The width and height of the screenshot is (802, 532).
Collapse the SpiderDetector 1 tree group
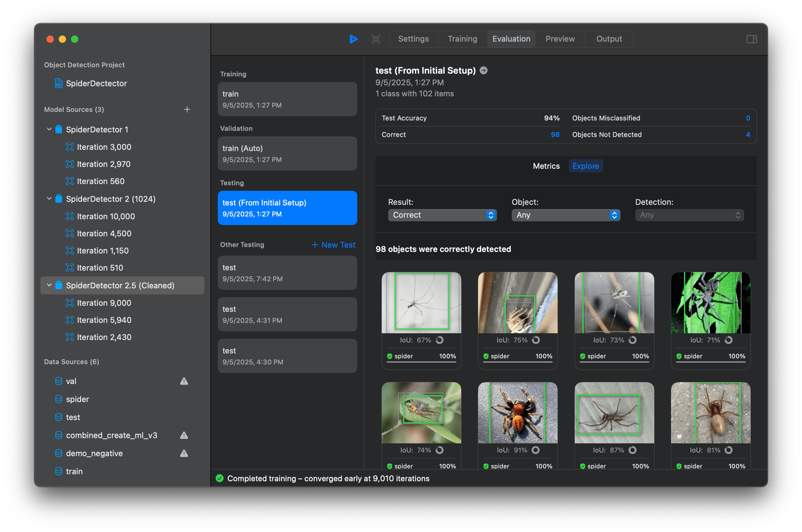[49, 129]
